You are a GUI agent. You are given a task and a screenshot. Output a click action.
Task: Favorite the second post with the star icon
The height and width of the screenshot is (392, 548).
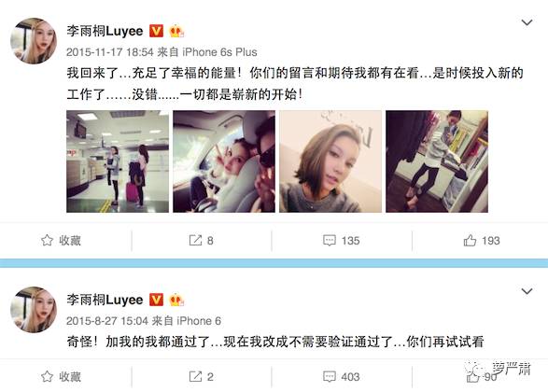62,377
